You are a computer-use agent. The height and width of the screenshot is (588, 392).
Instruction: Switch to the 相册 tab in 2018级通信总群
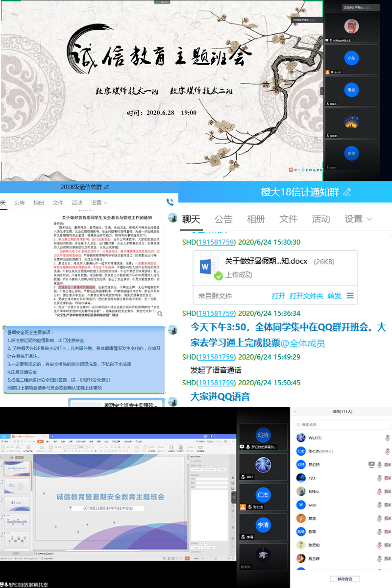[x=39, y=202]
